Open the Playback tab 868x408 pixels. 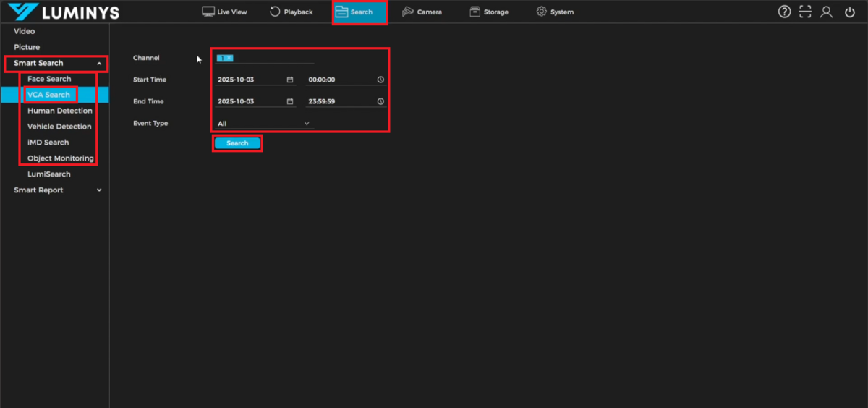pyautogui.click(x=291, y=12)
